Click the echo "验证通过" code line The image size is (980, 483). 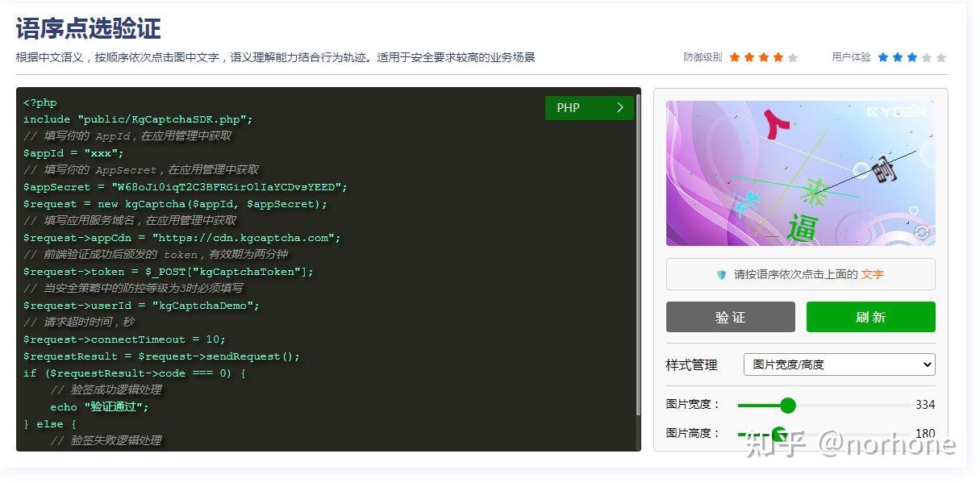pyautogui.click(x=99, y=407)
